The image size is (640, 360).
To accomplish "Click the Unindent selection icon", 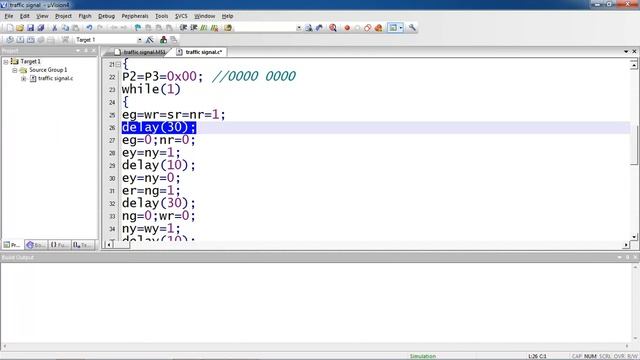I will 194,28.
